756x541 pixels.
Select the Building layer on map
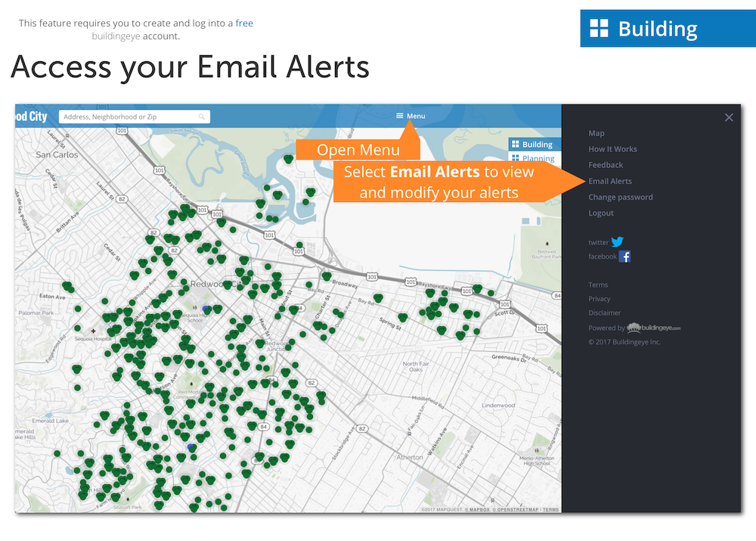534,145
